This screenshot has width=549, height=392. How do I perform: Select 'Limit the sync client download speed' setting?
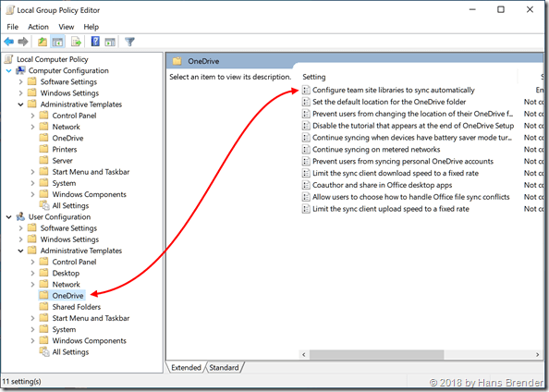pos(396,173)
